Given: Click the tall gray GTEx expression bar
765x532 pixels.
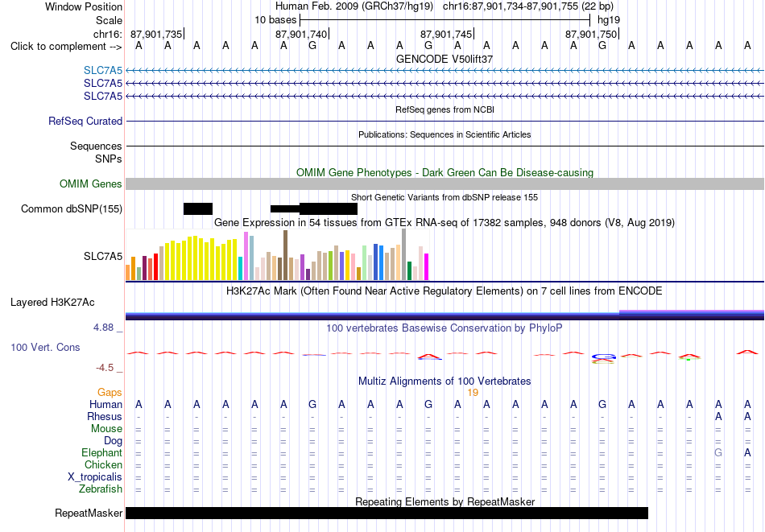Looking at the screenshot, I should [x=404, y=254].
